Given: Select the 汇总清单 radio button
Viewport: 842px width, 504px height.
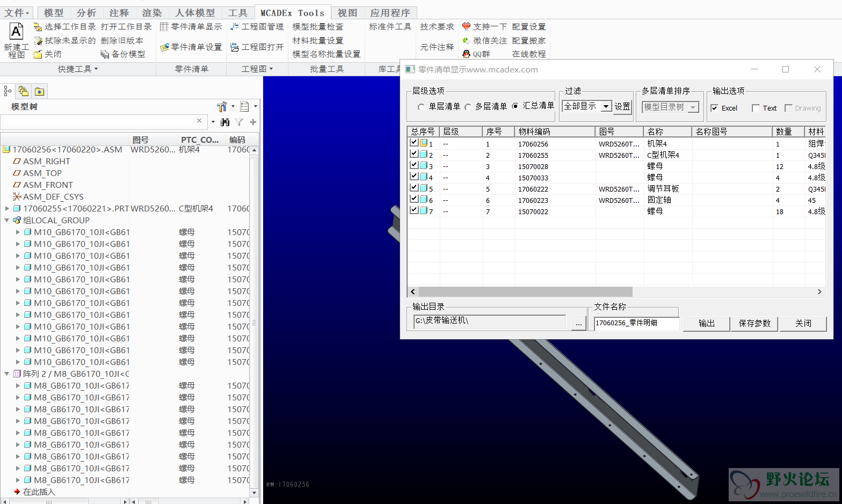Looking at the screenshot, I should point(516,106).
